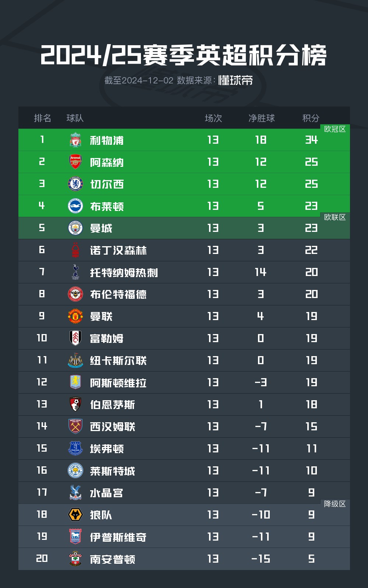Select the 场次 column header
The image size is (368, 588).
pos(213,118)
